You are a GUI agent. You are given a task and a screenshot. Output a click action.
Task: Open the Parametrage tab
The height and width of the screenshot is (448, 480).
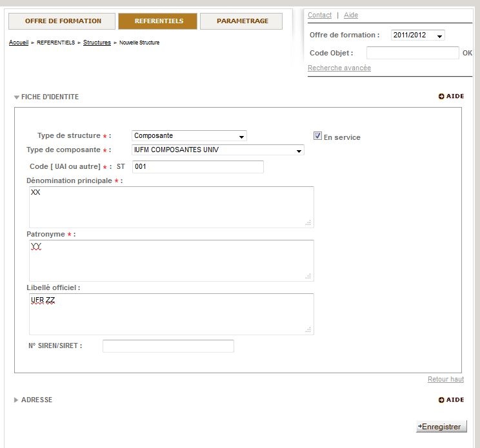pos(242,21)
